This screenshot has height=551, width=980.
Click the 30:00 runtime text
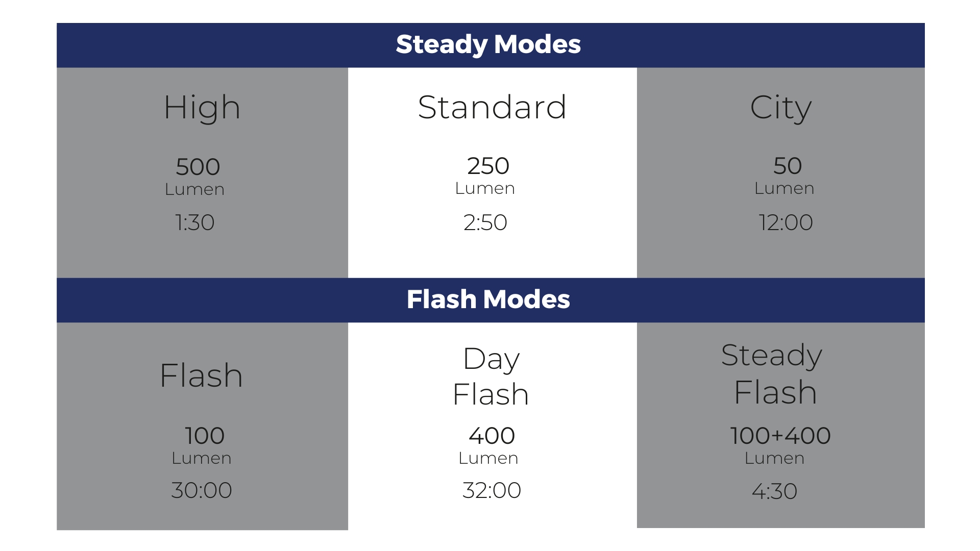point(202,490)
